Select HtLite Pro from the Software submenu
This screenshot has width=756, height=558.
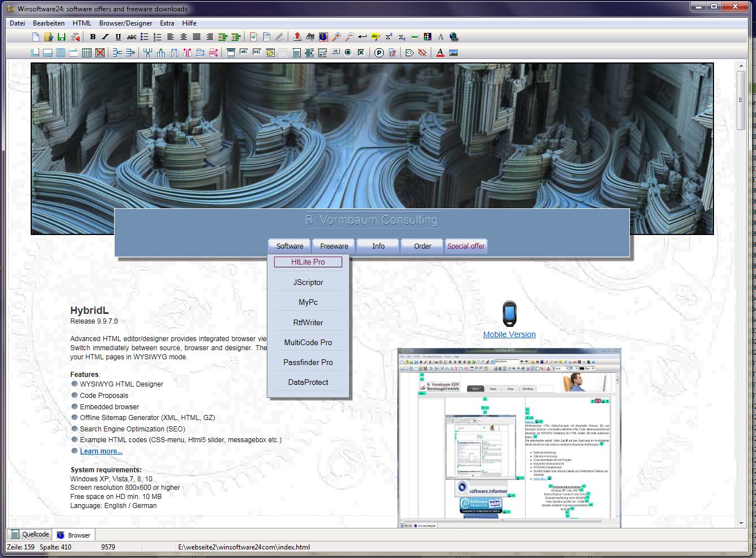coord(308,262)
